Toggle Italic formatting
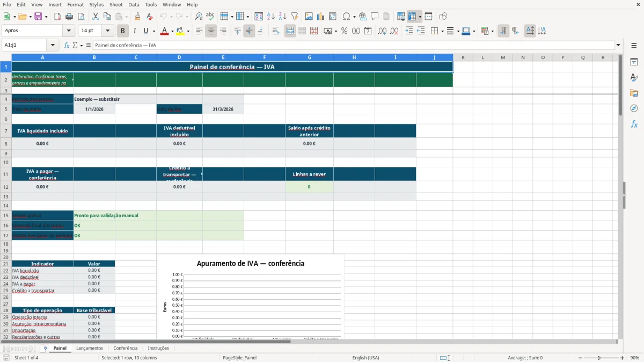This screenshot has width=644, height=362. 134,31
